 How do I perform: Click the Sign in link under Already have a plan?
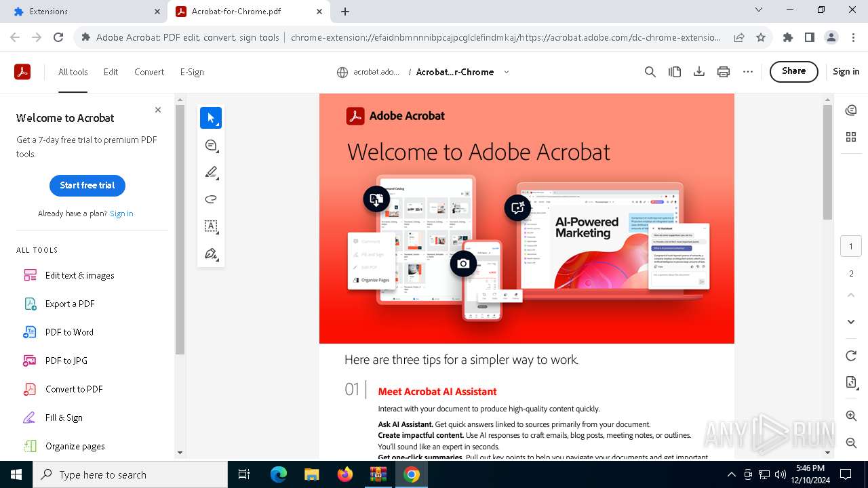pyautogui.click(x=121, y=213)
